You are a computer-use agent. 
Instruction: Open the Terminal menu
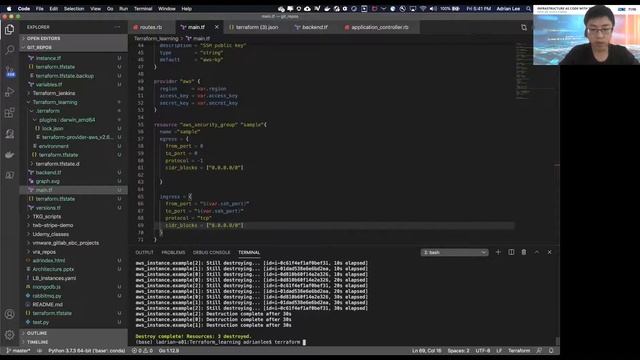(143, 9)
